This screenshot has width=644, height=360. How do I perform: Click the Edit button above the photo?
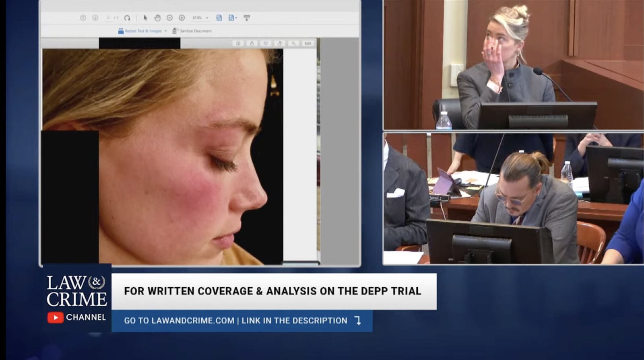(308, 43)
